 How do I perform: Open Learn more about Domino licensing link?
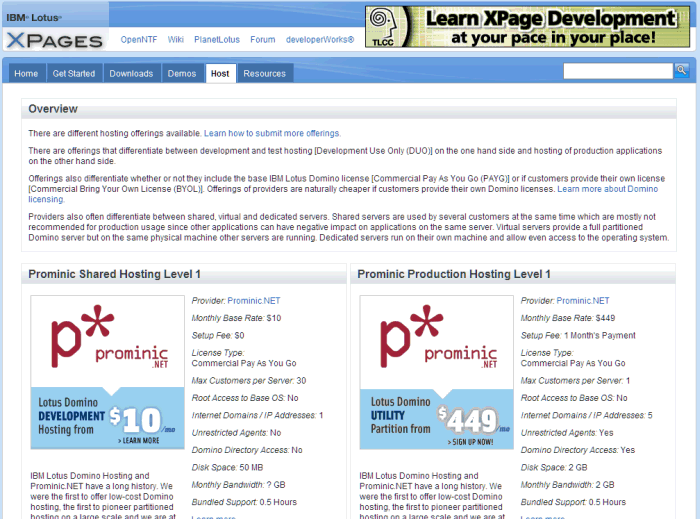607,189
